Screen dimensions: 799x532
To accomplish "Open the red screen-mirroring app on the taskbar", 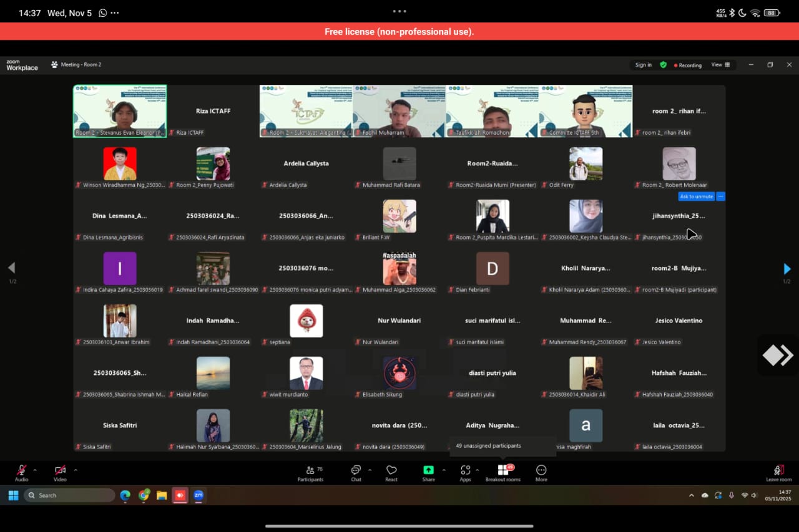I will [x=180, y=495].
